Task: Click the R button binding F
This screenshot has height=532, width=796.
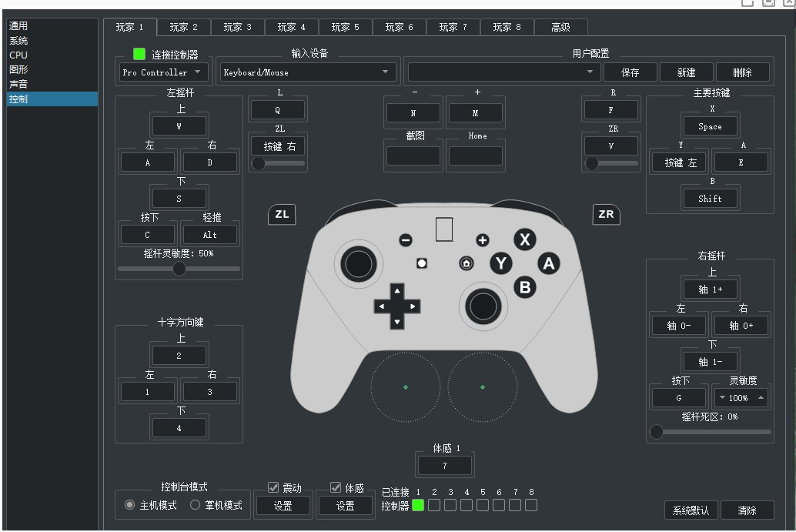Action: coord(610,110)
